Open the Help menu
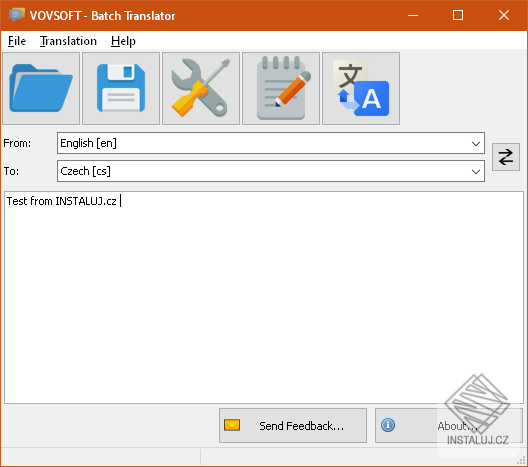Screen dimensions: 528x467 click(x=123, y=41)
